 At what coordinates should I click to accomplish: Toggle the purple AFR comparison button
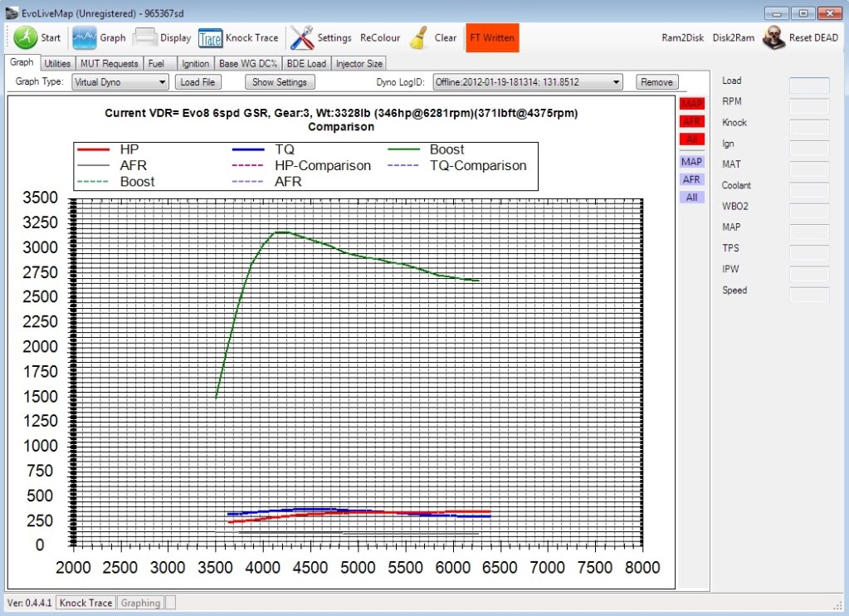(691, 179)
